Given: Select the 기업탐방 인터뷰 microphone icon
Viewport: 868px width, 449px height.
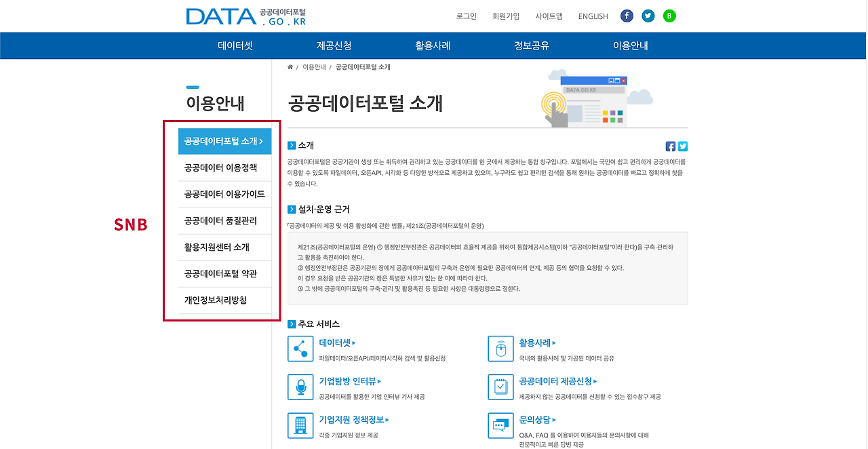Looking at the screenshot, I should coord(300,387).
